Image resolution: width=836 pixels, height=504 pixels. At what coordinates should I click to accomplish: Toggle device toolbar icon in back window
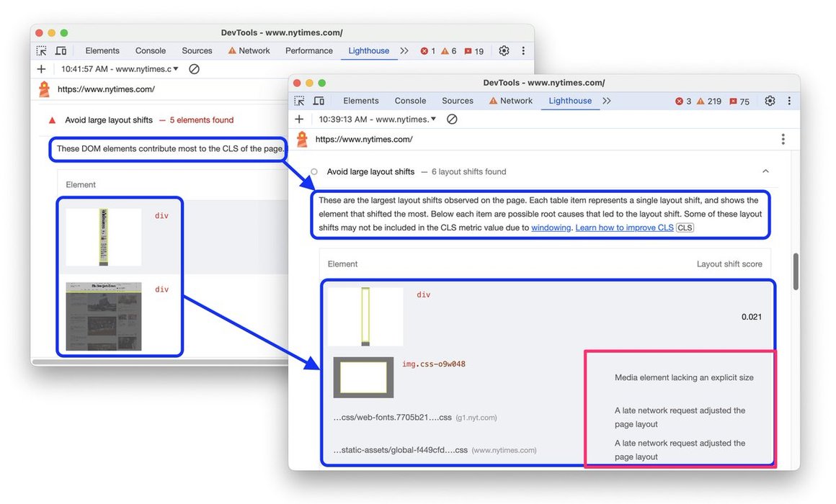[x=61, y=50]
